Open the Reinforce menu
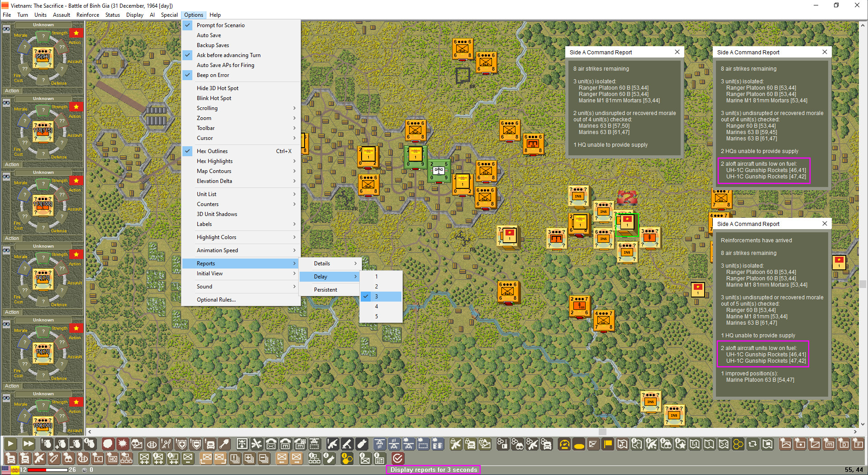Screen dimensions: 868x475 point(88,15)
